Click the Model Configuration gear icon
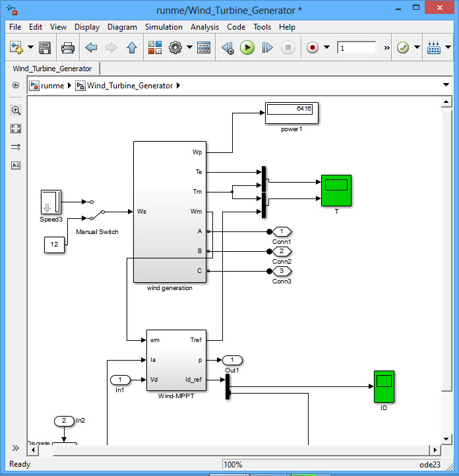459x476 pixels. point(175,47)
